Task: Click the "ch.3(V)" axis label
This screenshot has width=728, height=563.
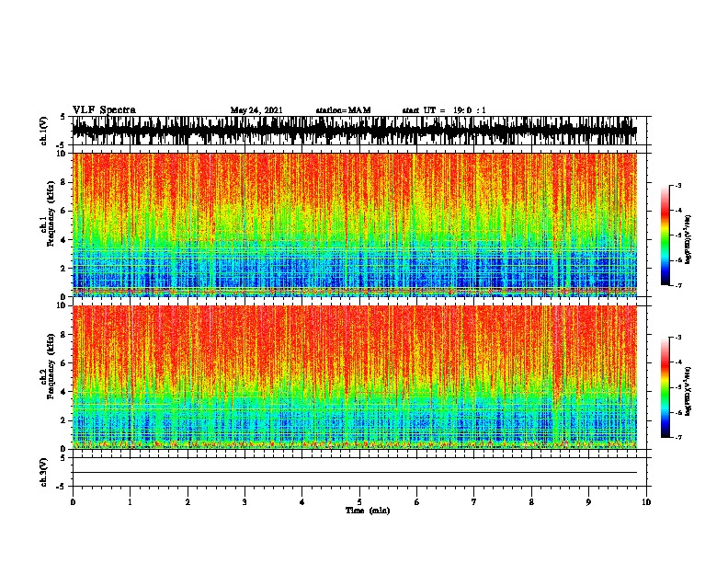Action: 43,472
